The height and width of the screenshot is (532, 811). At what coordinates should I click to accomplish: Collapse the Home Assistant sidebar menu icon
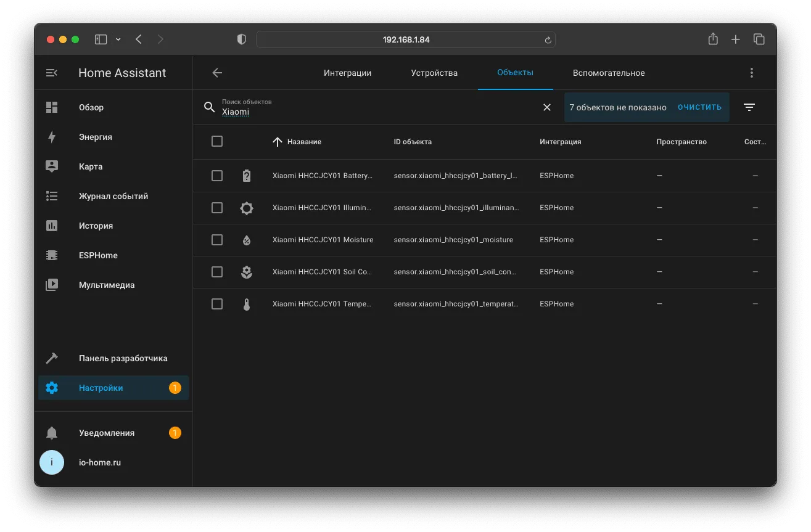pyautogui.click(x=52, y=73)
